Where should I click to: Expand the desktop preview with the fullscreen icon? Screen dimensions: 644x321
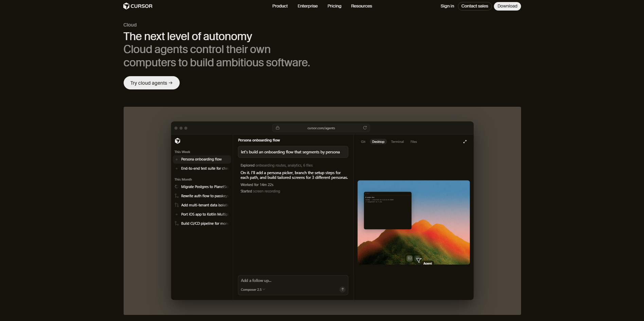click(x=465, y=142)
